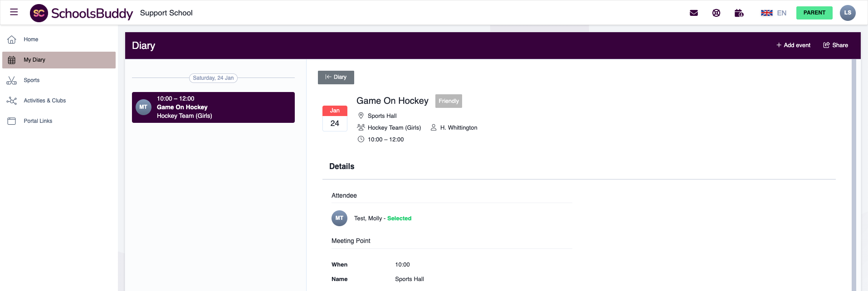Open the help lifebuoy icon

(716, 13)
